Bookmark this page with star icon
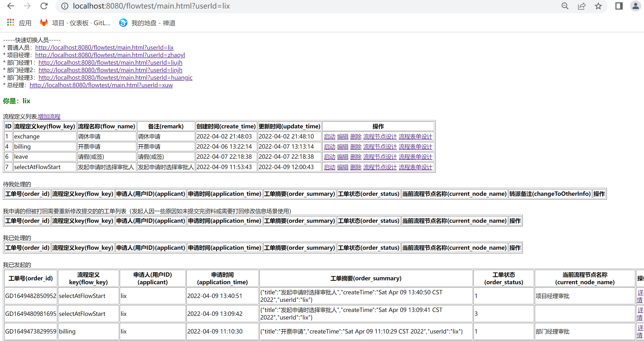The height and width of the screenshot is (341, 644). [598, 6]
